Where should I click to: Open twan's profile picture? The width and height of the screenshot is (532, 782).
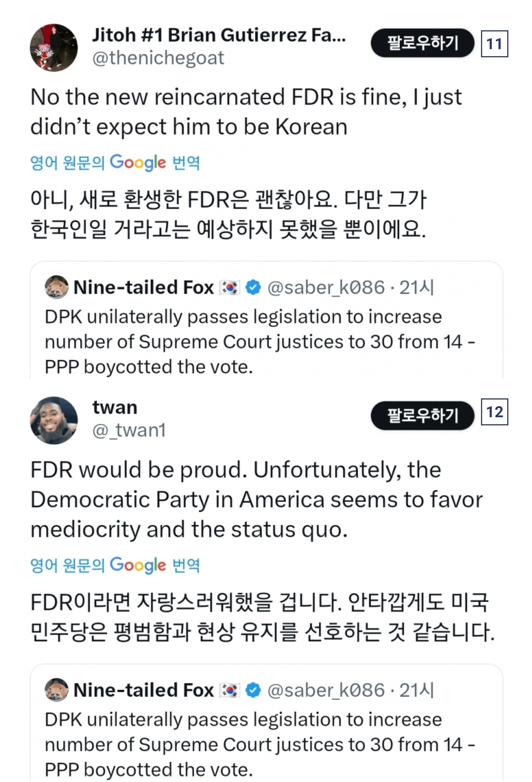point(54,421)
